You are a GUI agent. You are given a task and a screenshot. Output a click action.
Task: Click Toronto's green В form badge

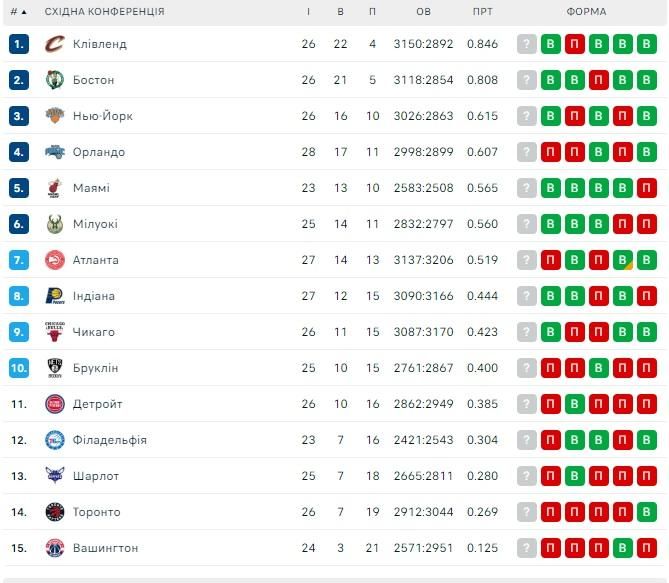(x=646, y=512)
